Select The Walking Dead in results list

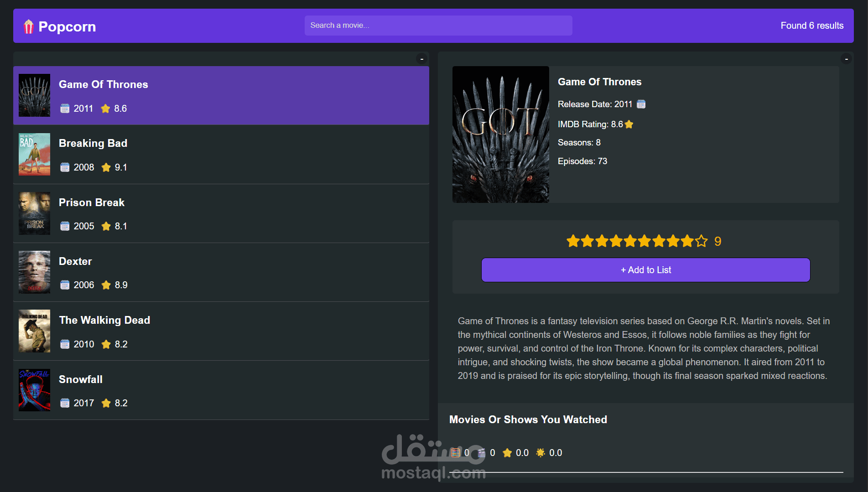pos(221,331)
